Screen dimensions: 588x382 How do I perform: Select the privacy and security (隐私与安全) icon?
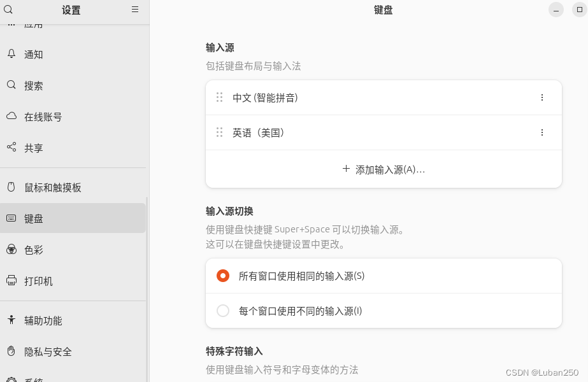(11, 352)
